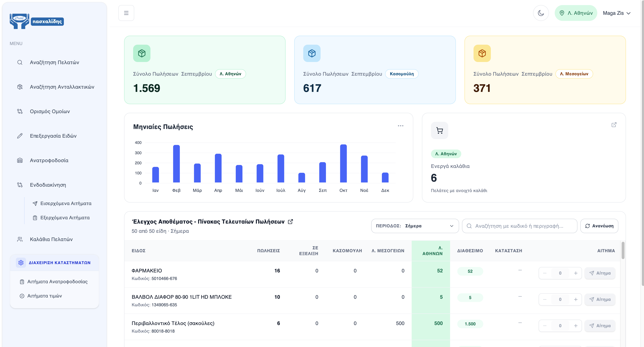Open Αναζήτηση Πελατών from the sidebar
This screenshot has height=347, width=644.
[x=54, y=62]
